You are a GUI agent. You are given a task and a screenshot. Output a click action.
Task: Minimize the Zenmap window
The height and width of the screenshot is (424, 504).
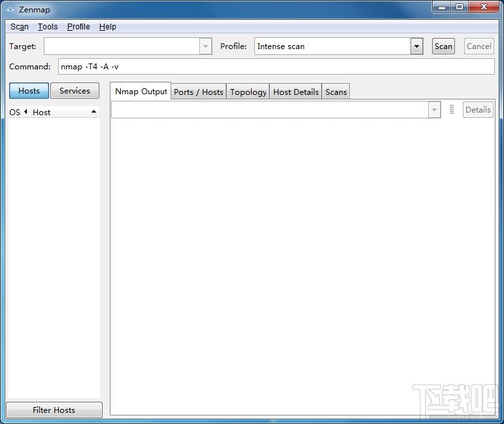pyautogui.click(x=442, y=7)
